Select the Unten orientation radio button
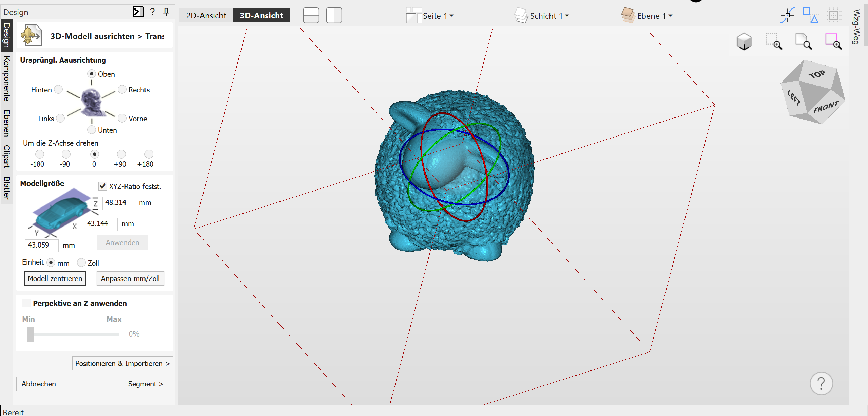 [91, 130]
